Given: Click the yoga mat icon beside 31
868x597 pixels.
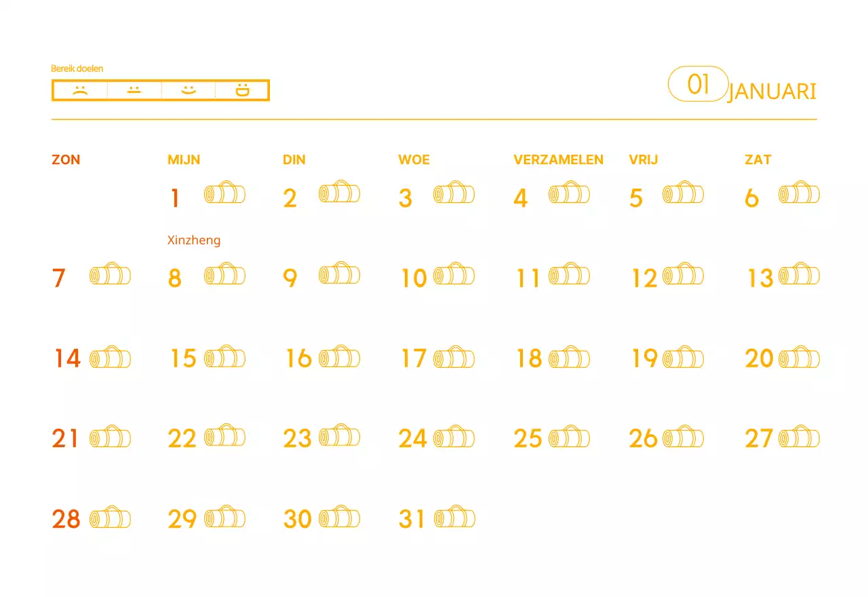Looking at the screenshot, I should tap(454, 518).
